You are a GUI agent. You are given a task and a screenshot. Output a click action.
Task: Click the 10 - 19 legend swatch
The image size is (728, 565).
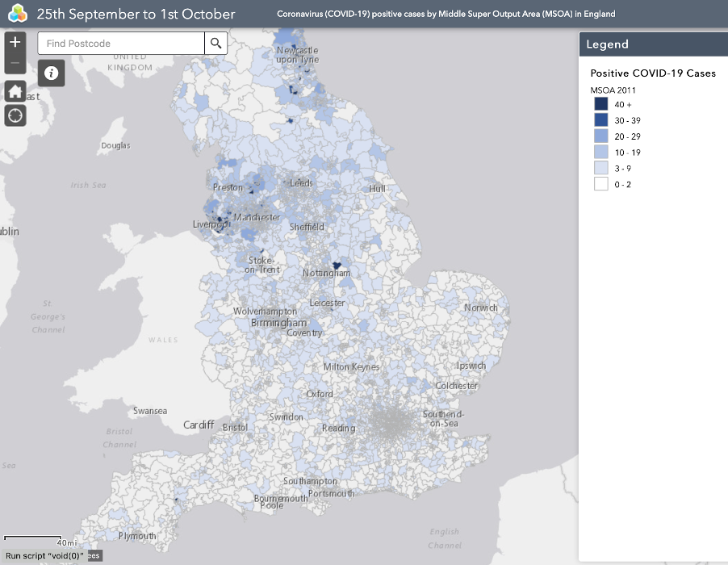point(601,153)
